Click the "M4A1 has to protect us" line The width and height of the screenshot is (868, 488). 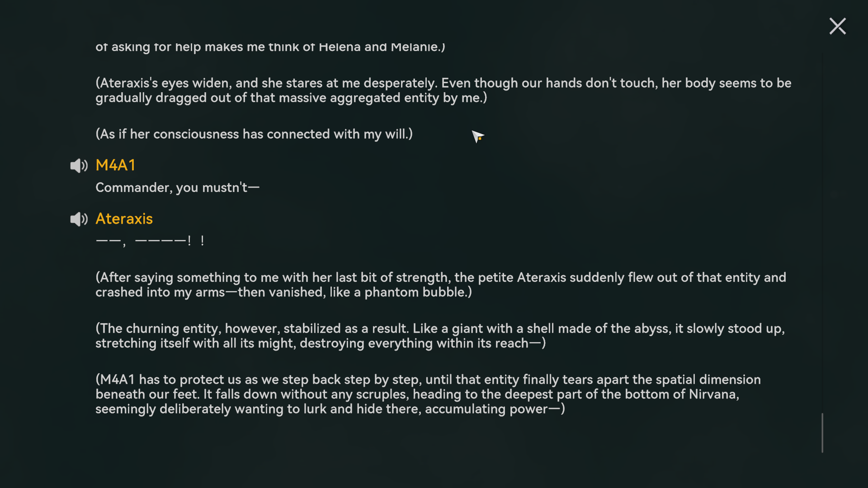pyautogui.click(x=428, y=380)
